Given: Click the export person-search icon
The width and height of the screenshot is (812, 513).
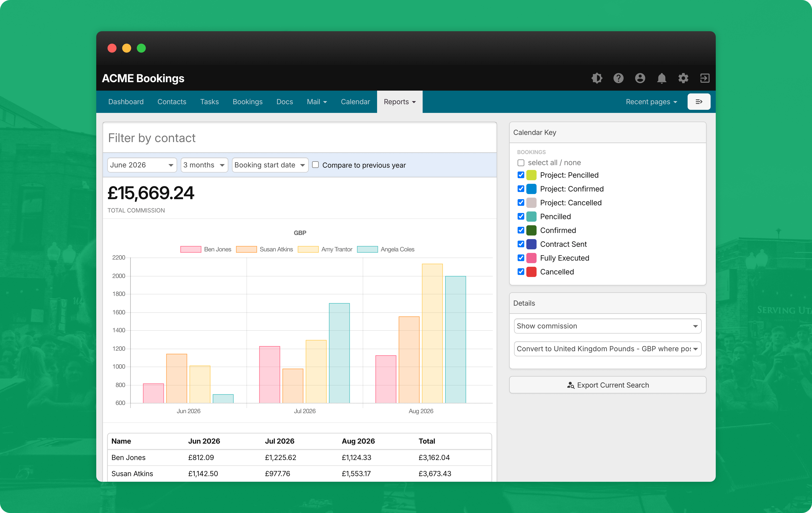Looking at the screenshot, I should point(570,385).
